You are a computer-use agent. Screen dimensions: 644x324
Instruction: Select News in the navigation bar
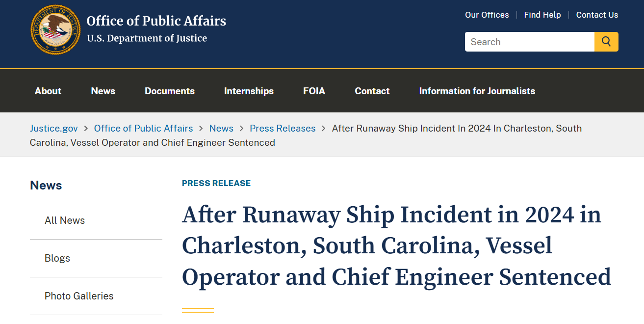coord(103,91)
